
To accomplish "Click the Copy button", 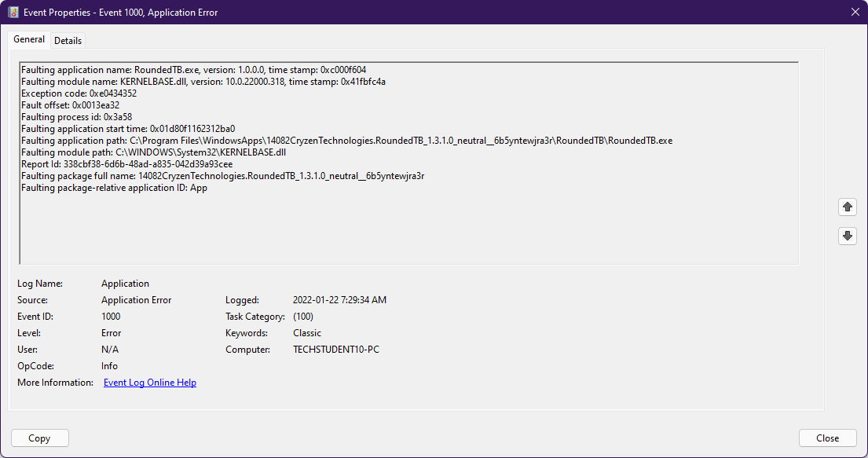I will click(x=40, y=438).
